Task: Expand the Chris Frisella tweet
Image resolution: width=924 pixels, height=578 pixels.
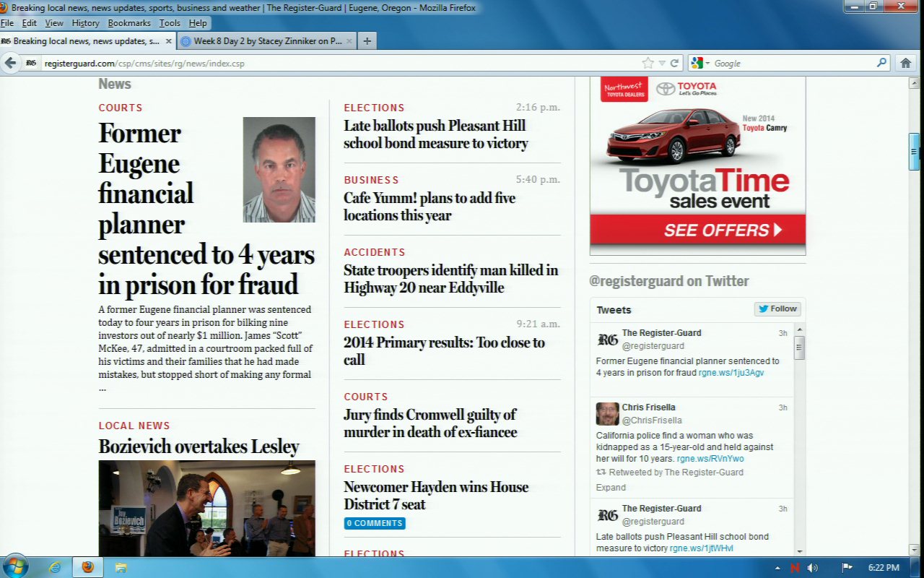Action: click(x=611, y=488)
